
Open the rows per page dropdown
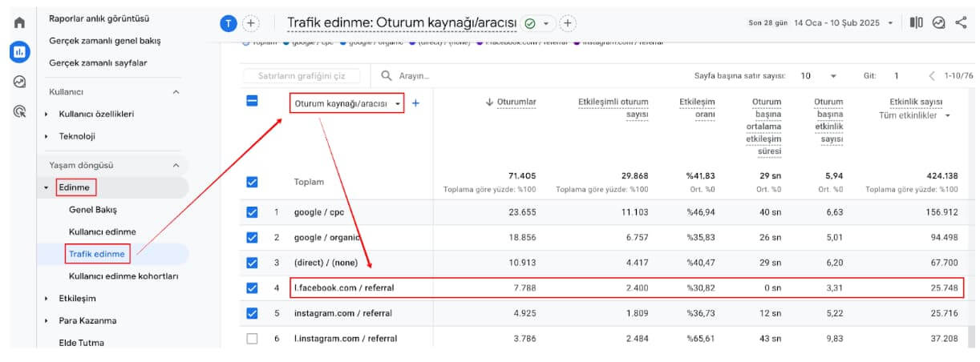pos(818,76)
